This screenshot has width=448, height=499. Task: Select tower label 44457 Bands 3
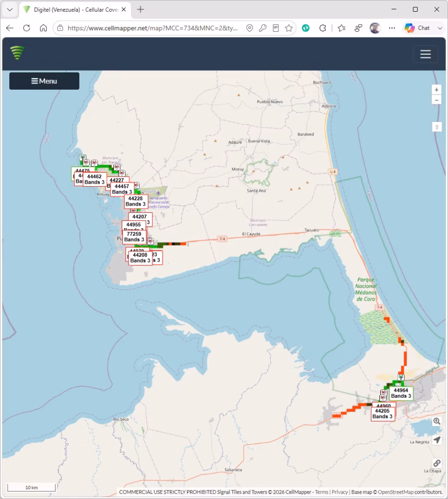coord(122,189)
